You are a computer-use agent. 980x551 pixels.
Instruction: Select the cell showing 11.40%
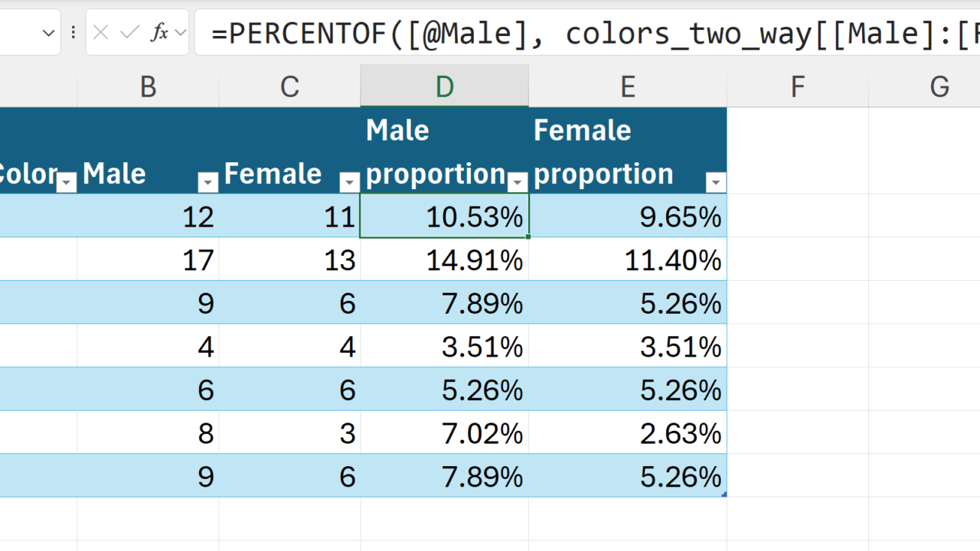pos(628,261)
